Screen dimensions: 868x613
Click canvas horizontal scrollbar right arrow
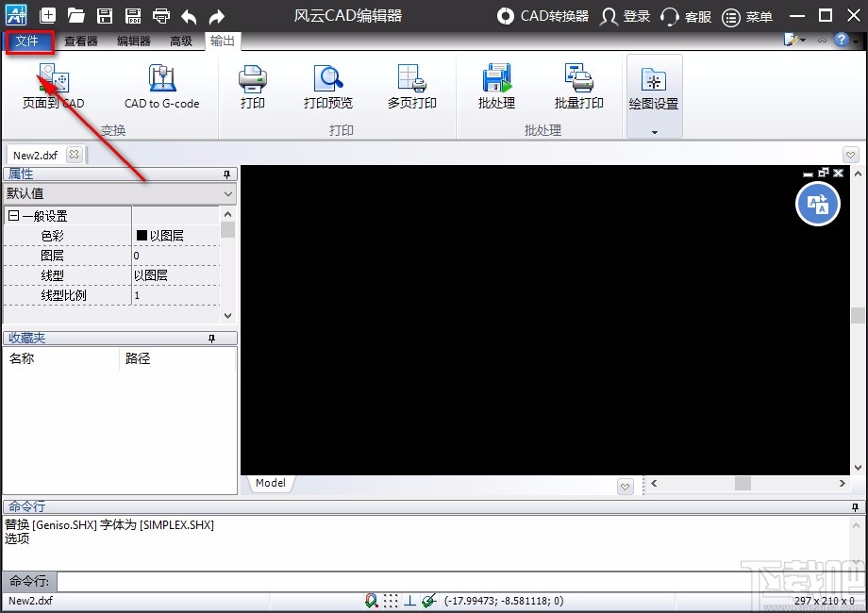(842, 483)
